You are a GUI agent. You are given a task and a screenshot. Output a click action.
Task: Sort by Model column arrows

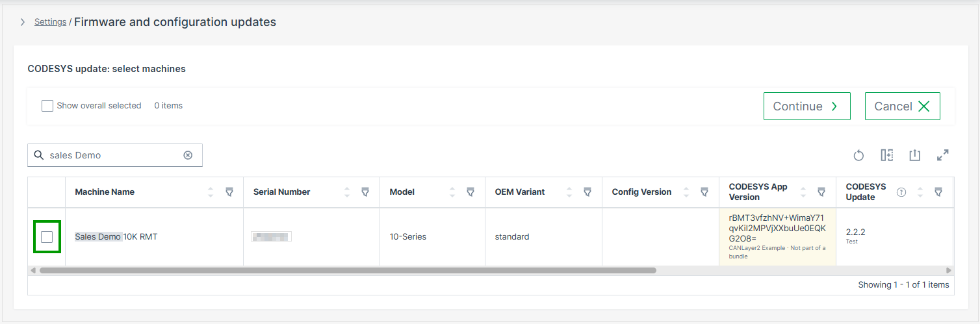[x=452, y=192]
